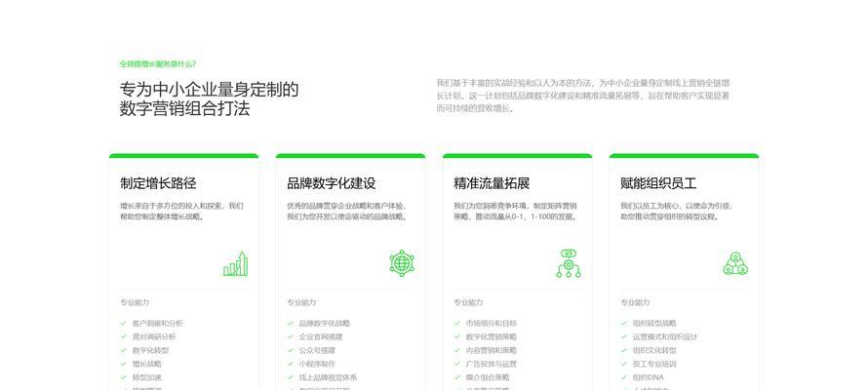
Task: Click the checkmark beside 组织转型战略
Action: click(x=624, y=323)
